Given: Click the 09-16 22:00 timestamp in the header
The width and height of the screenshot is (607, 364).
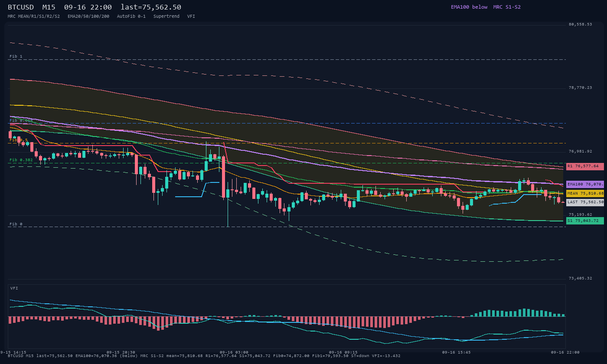Looking at the screenshot, I should tap(88, 7).
